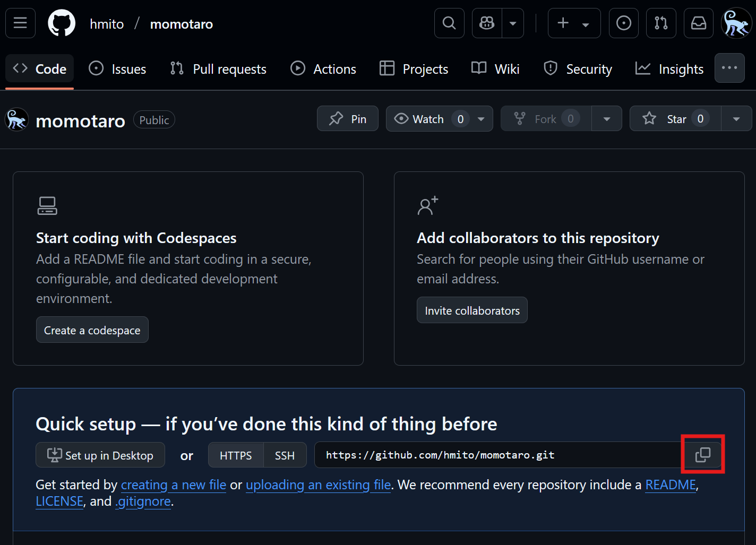Show more repository tabs with ellipsis button
756x545 pixels.
(729, 68)
